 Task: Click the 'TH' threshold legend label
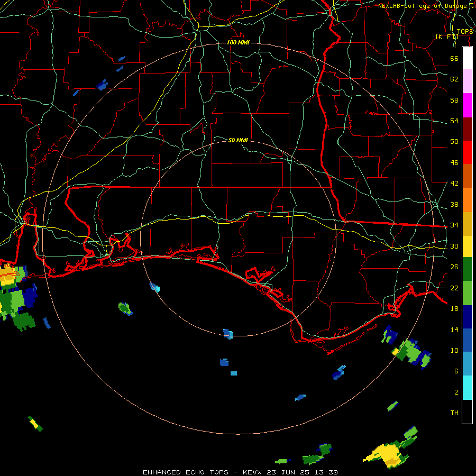[x=454, y=413]
